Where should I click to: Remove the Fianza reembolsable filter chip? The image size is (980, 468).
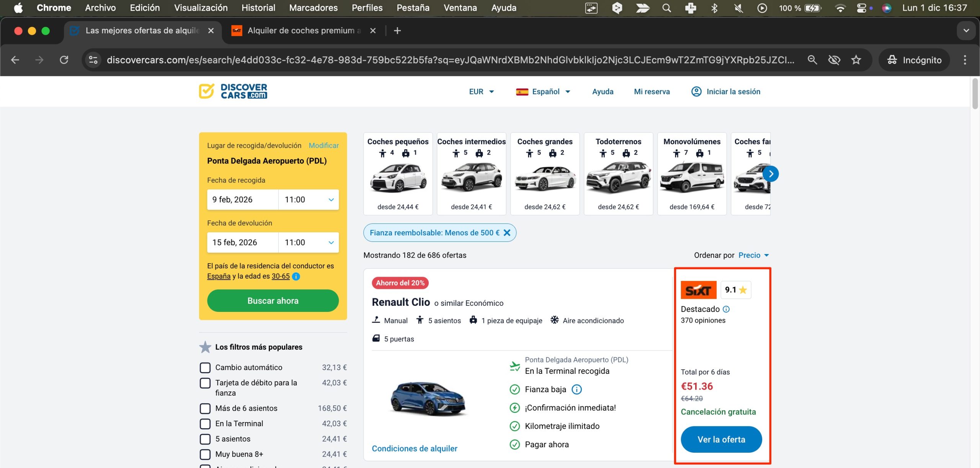pyautogui.click(x=507, y=233)
